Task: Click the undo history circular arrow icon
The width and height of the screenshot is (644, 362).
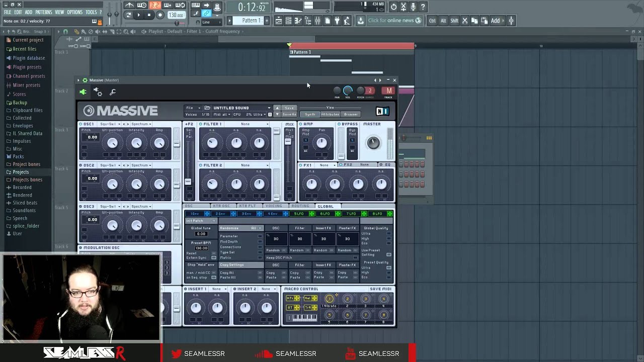Action: click(x=393, y=7)
